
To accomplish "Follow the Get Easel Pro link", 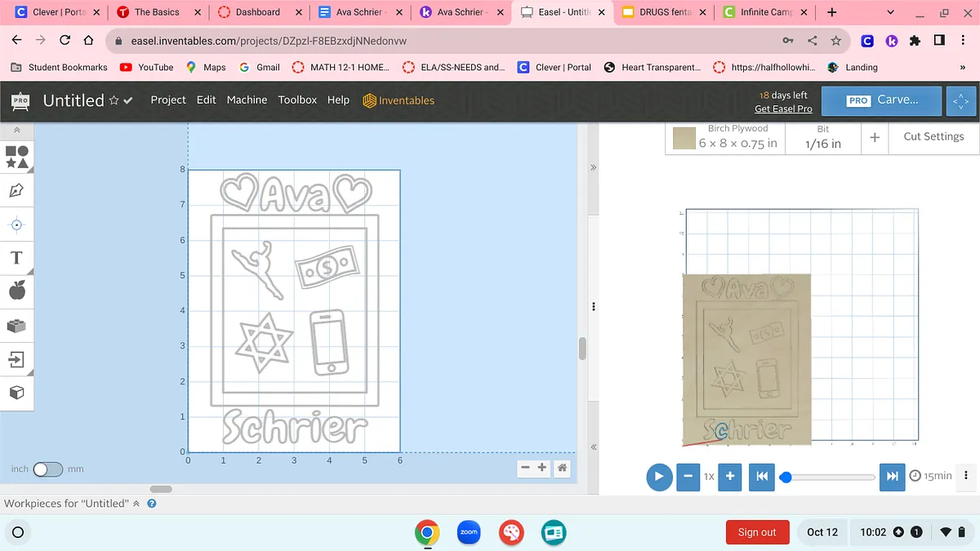I will pyautogui.click(x=783, y=109).
